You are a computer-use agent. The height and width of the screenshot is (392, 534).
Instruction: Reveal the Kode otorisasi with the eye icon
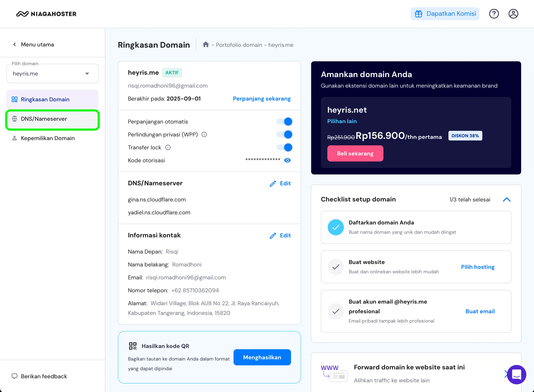pos(287,160)
